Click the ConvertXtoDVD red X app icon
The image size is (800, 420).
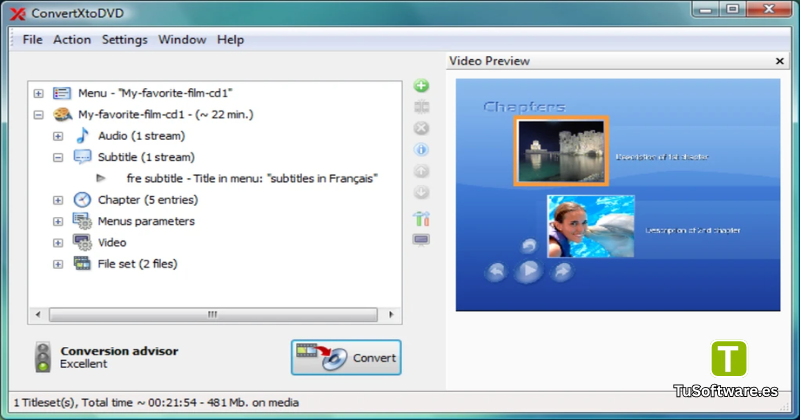coord(18,14)
